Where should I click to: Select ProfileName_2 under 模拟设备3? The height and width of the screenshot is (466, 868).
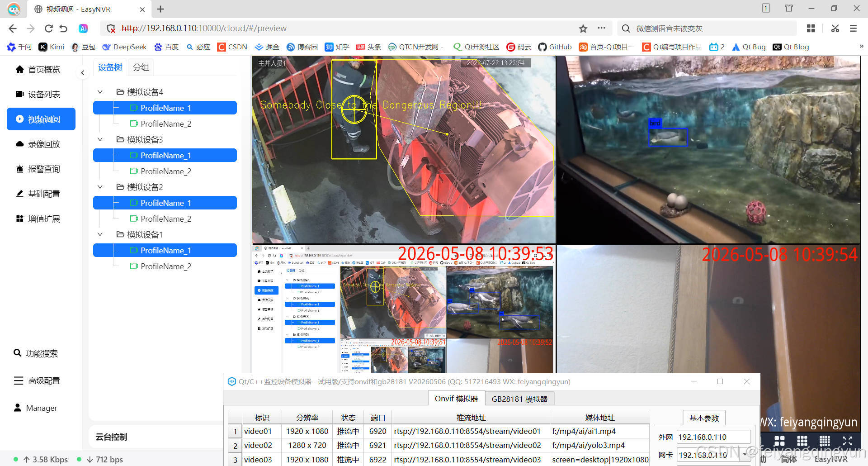tap(165, 171)
